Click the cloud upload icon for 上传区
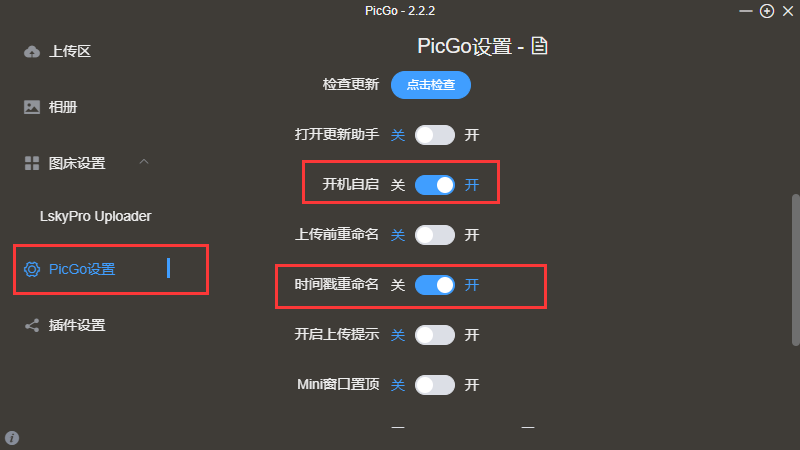The width and height of the screenshot is (800, 450). click(x=32, y=51)
